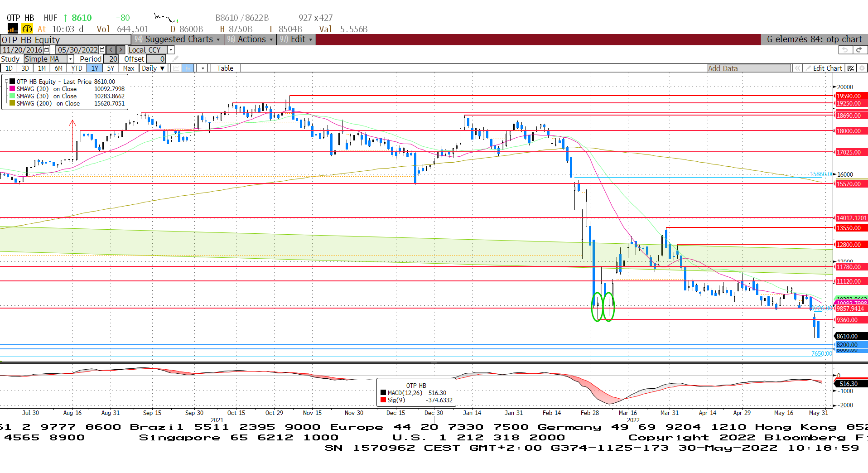868x473 pixels.
Task: Select the Max time range
Action: 129,68
